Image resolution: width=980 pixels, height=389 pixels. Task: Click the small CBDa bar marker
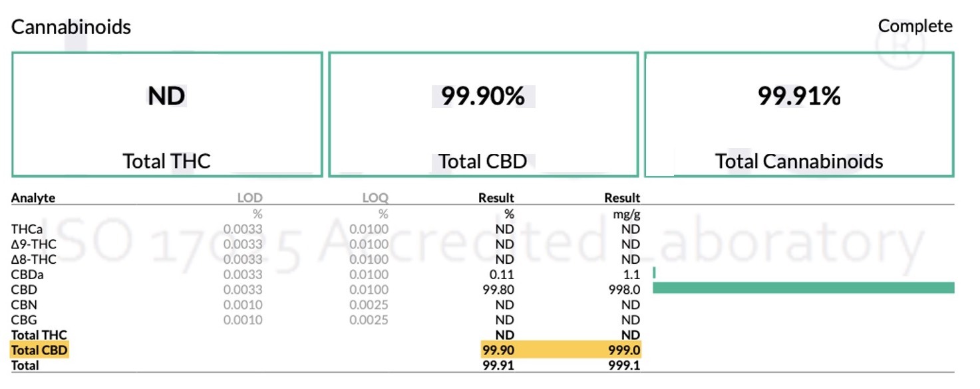(655, 273)
